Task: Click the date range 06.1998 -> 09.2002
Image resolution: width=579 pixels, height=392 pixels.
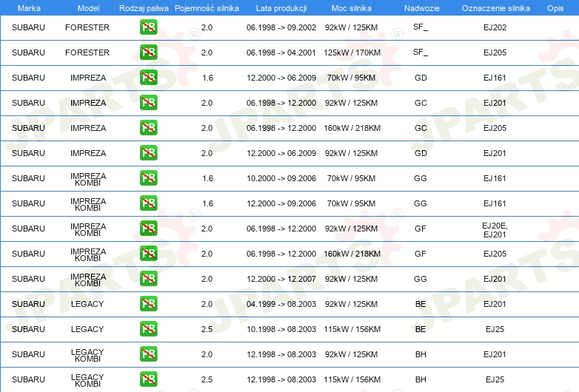Action: coord(281,27)
